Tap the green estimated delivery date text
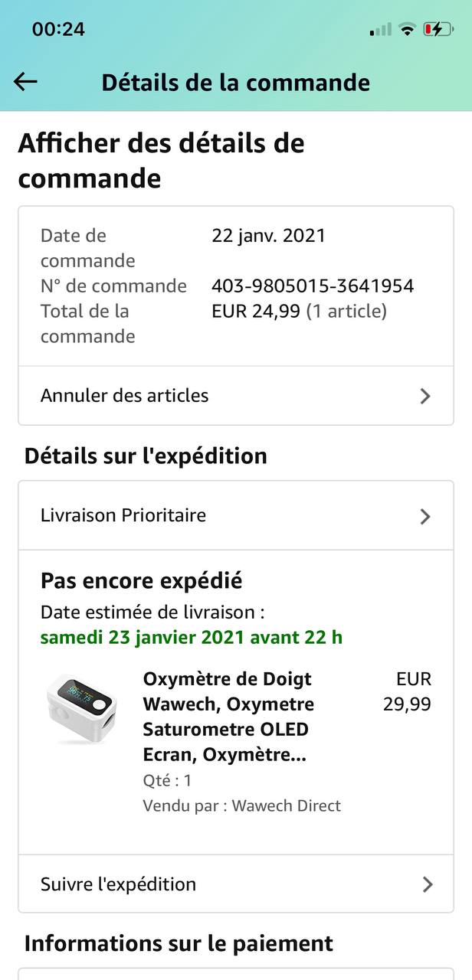Image resolution: width=472 pixels, height=980 pixels. click(x=192, y=637)
